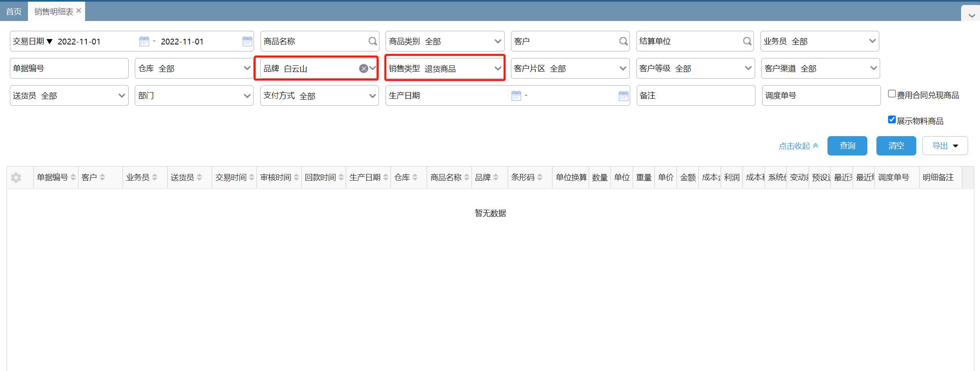
Task: Close the 销售明细表 tab
Action: click(79, 11)
